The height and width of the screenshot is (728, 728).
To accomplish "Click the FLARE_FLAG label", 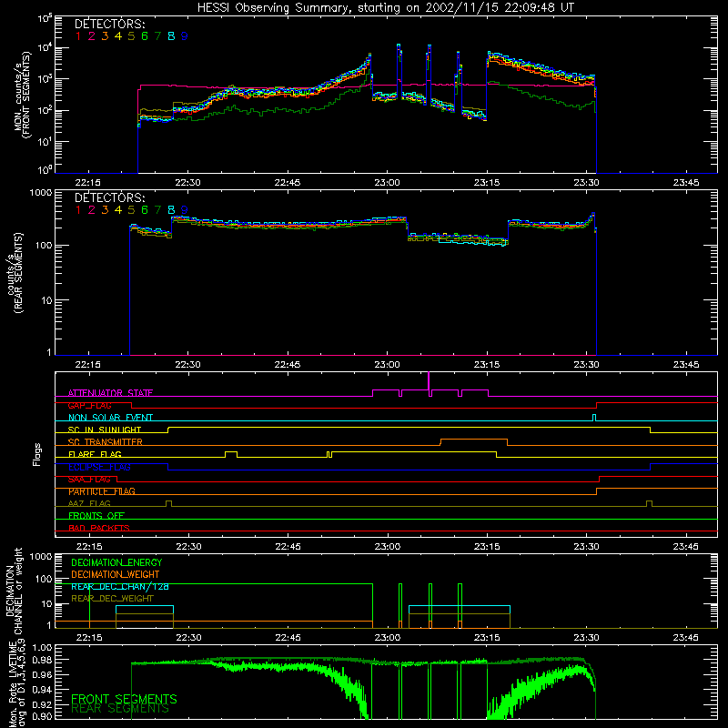I will pyautogui.click(x=95, y=454).
